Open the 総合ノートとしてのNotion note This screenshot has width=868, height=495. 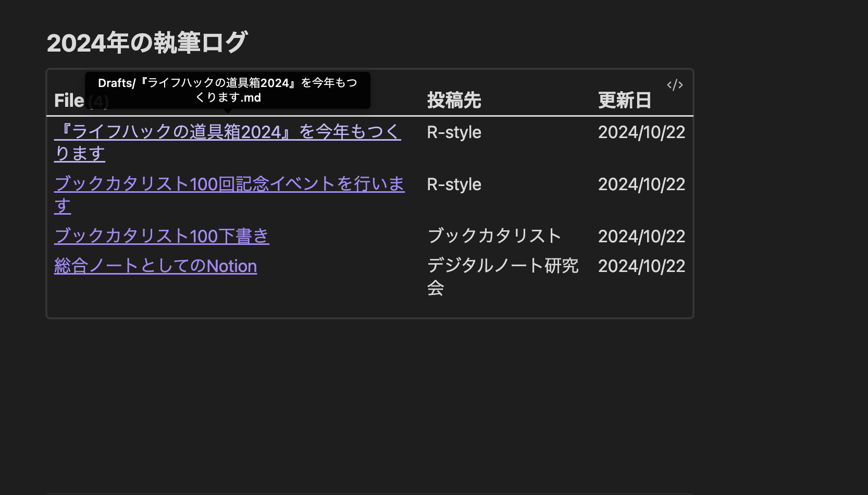(155, 266)
